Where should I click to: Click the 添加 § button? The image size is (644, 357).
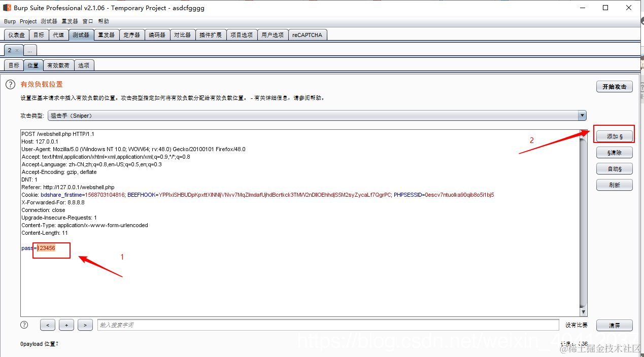coord(615,136)
